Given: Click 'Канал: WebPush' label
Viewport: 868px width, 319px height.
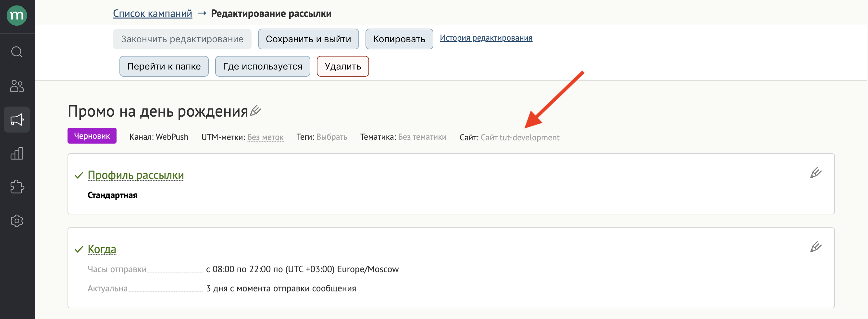Looking at the screenshot, I should pos(159,137).
